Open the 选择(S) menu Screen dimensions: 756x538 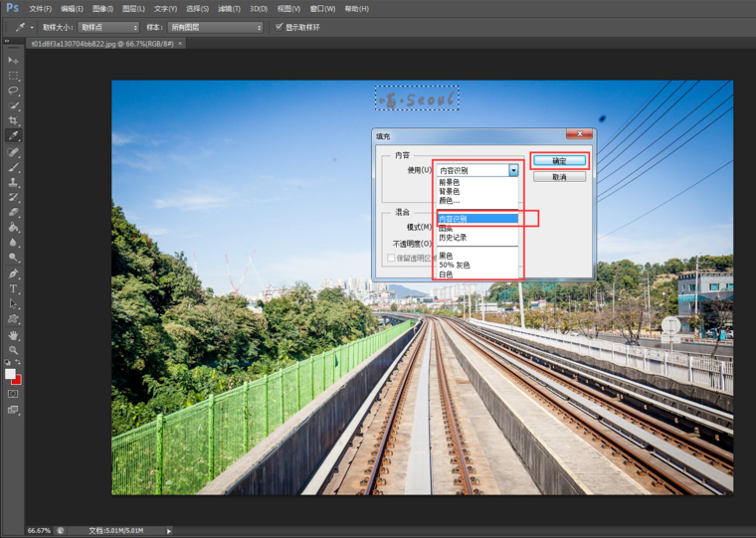coord(197,9)
